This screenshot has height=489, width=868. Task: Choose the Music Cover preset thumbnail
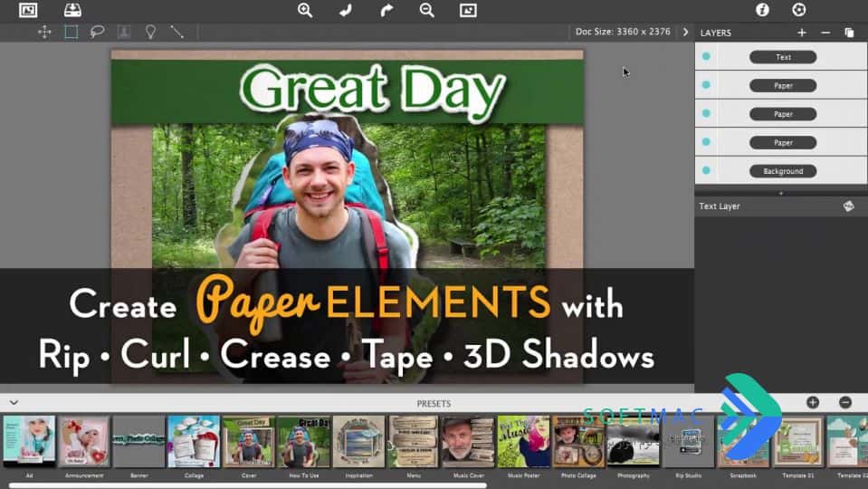pyautogui.click(x=468, y=442)
